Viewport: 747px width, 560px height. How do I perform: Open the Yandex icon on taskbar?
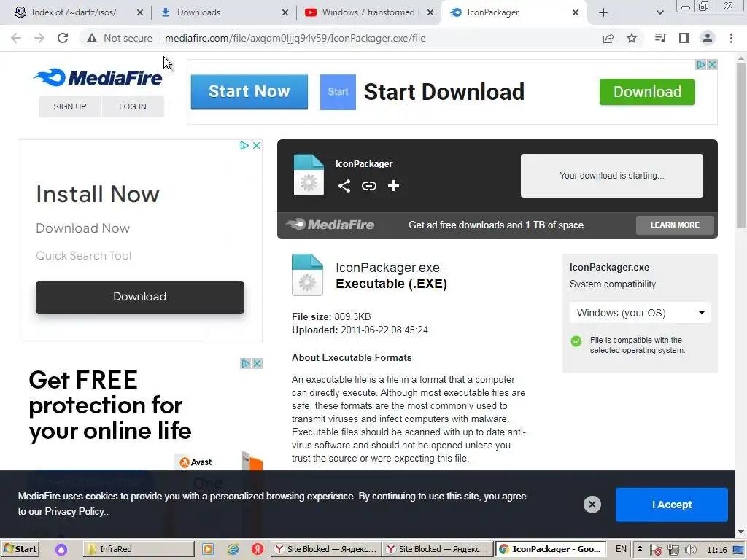tap(258, 549)
